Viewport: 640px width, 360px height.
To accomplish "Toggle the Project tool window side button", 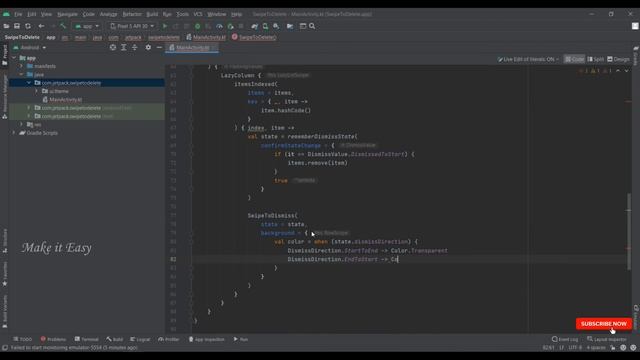I will pos(4,55).
